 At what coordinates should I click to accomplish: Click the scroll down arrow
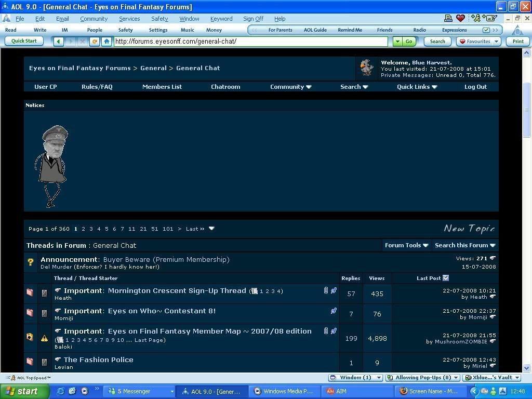click(x=526, y=367)
